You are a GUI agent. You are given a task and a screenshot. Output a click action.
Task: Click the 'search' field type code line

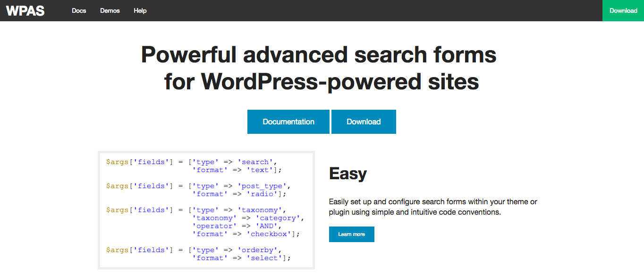194,162
